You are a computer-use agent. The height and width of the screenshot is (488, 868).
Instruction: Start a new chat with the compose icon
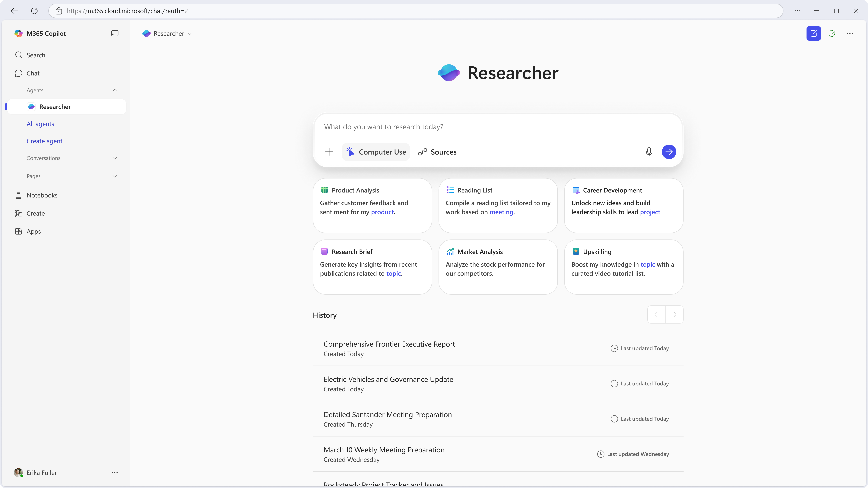813,33
